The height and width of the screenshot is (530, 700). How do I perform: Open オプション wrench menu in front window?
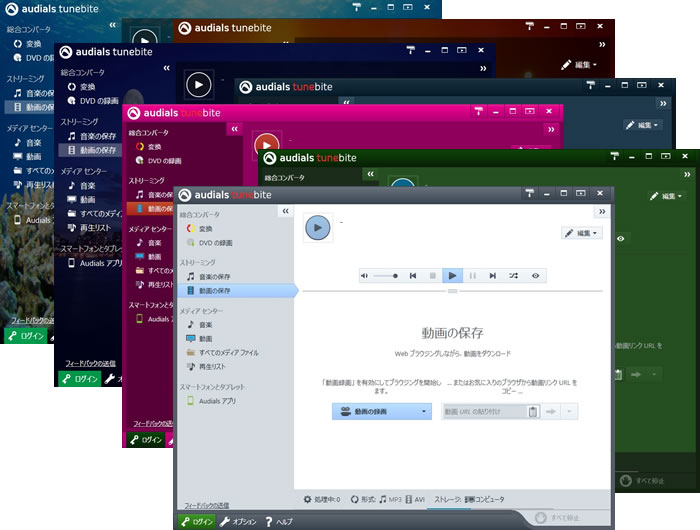click(x=238, y=522)
